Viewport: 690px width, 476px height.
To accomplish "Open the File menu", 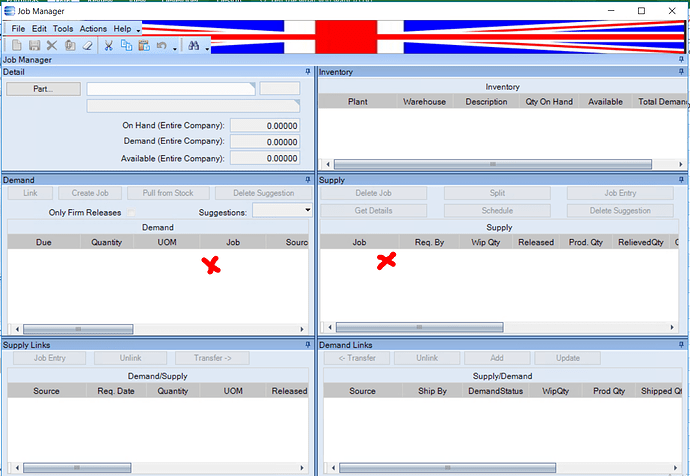I will (x=18, y=29).
